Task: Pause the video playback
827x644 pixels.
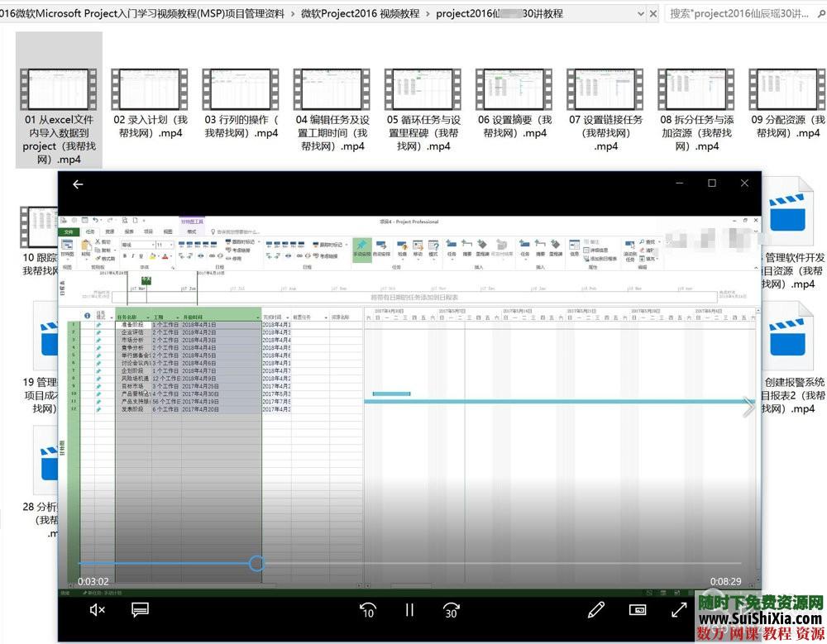Action: point(409,610)
